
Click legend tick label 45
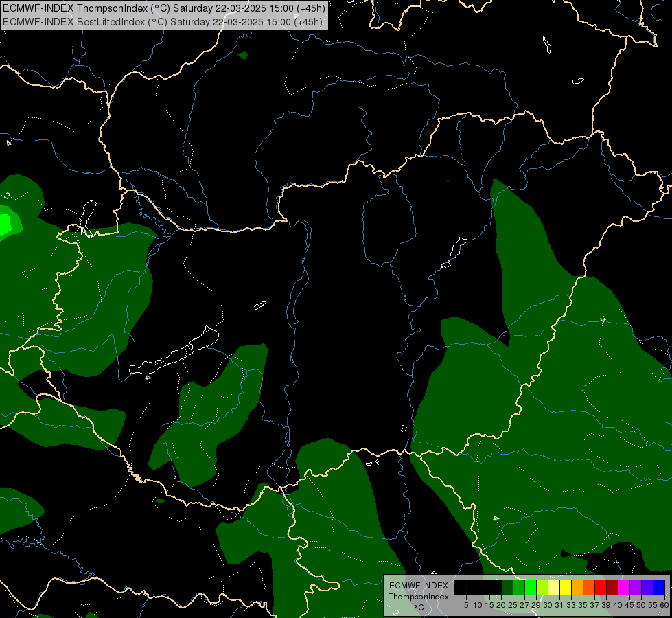(629, 605)
